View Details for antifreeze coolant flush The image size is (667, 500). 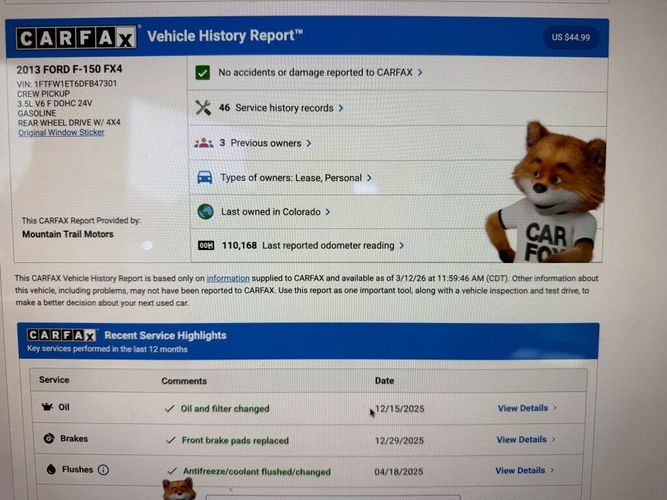pyautogui.click(x=524, y=470)
